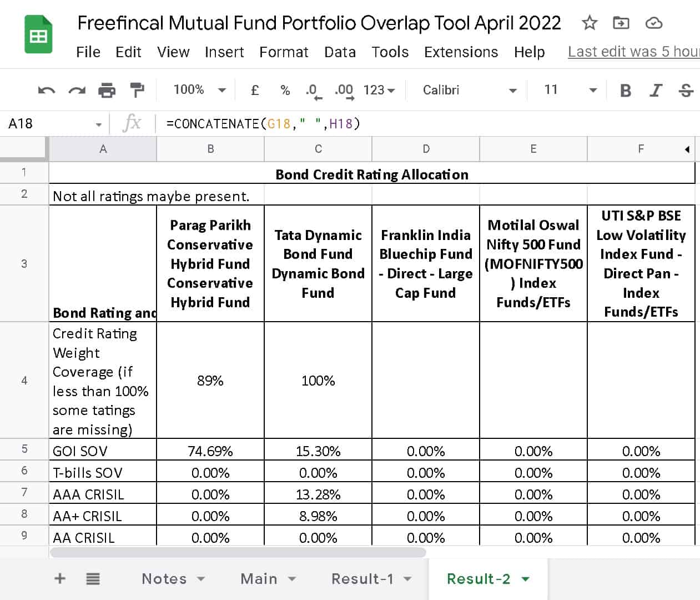Star the spreadsheet
The width and height of the screenshot is (700, 600).
click(x=589, y=23)
